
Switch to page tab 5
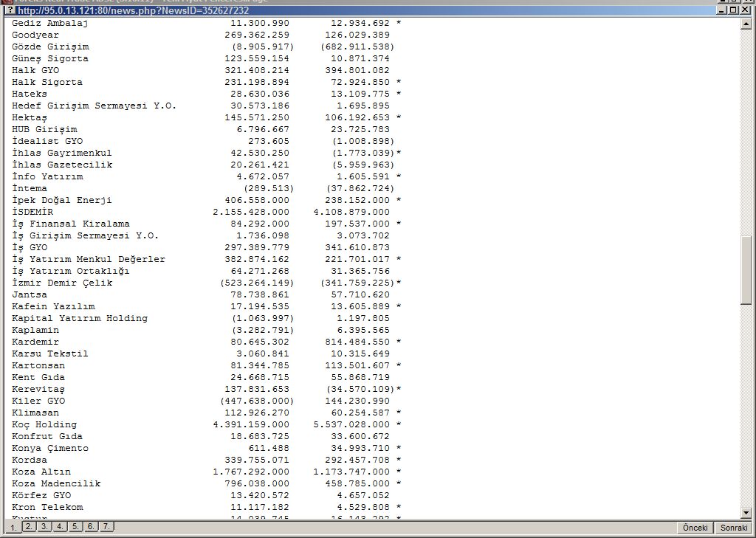[x=76, y=526]
